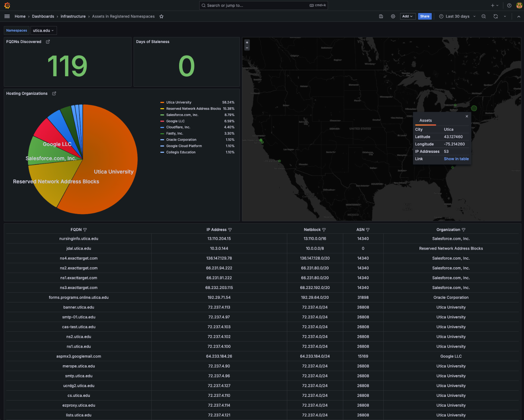Open the user profile avatar

click(x=519, y=6)
